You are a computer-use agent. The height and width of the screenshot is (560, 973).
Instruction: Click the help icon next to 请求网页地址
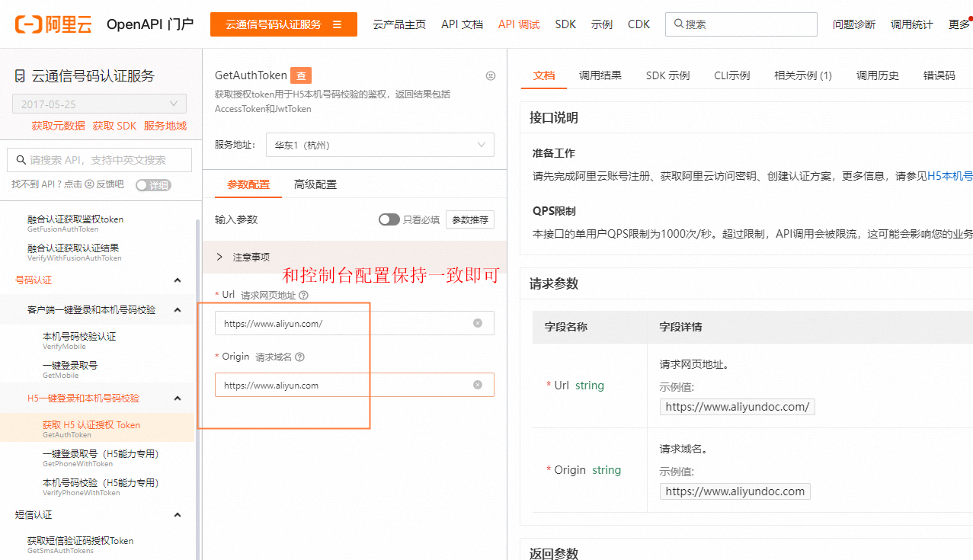[x=303, y=295]
